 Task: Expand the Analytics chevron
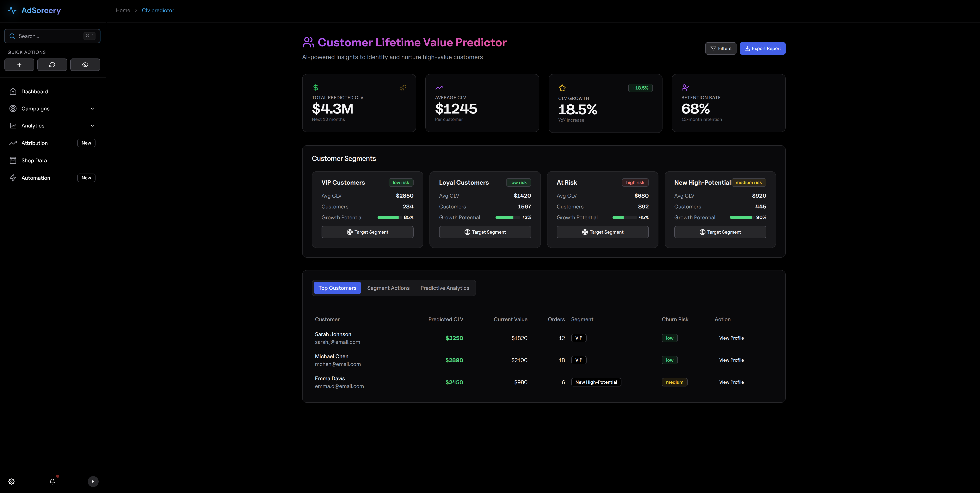pos(92,126)
